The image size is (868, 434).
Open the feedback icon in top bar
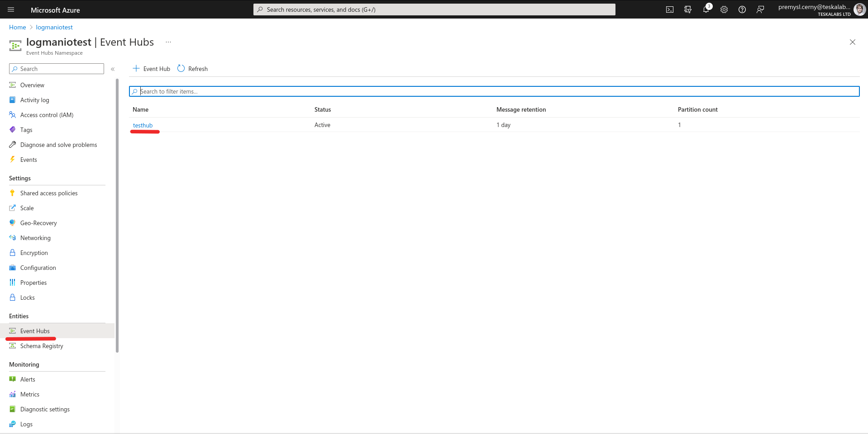(760, 9)
